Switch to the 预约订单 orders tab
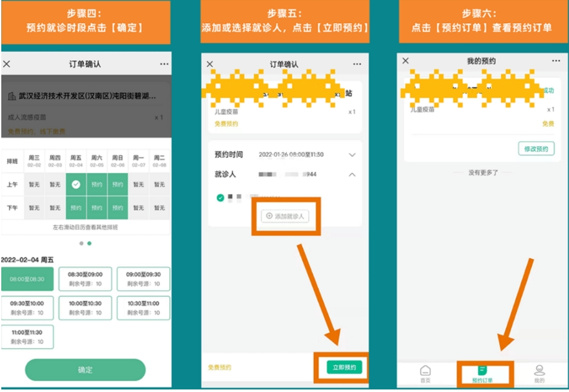569x392 pixels. pos(482,374)
